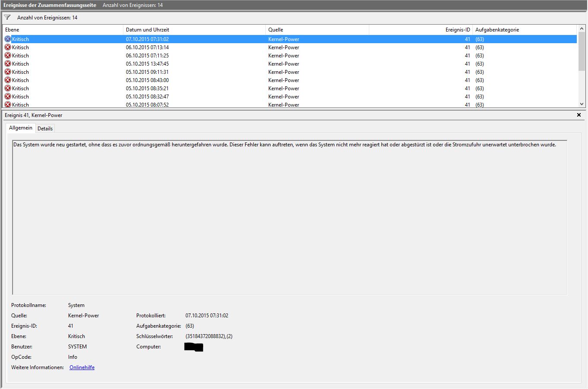Click critical icon of 05.10.2015 08:35:21 event
Screen dimensions: 588x389
(8, 88)
